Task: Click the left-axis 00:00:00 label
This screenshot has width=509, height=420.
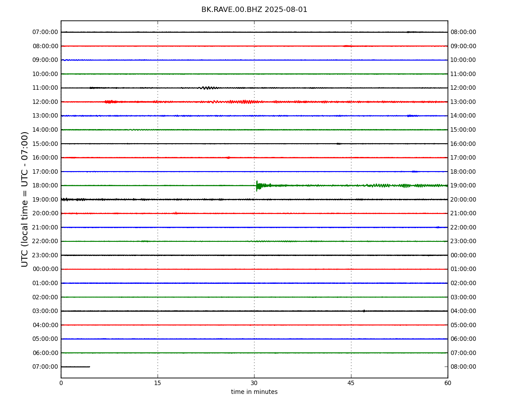Action: point(46,269)
